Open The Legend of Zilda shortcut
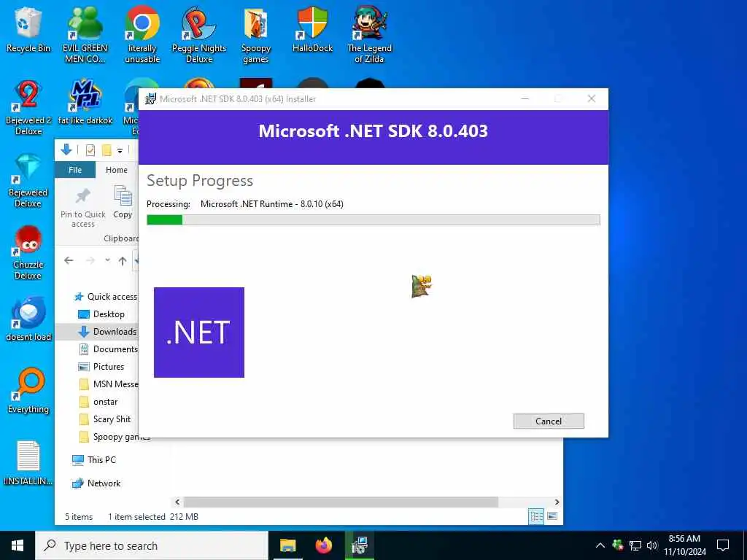This screenshot has height=560, width=747. coord(369,34)
